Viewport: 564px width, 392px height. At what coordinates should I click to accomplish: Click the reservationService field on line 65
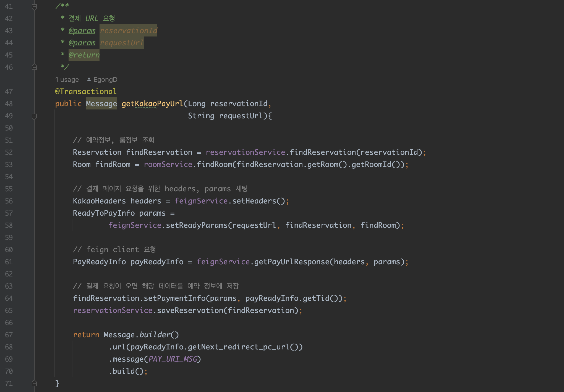pyautogui.click(x=113, y=310)
